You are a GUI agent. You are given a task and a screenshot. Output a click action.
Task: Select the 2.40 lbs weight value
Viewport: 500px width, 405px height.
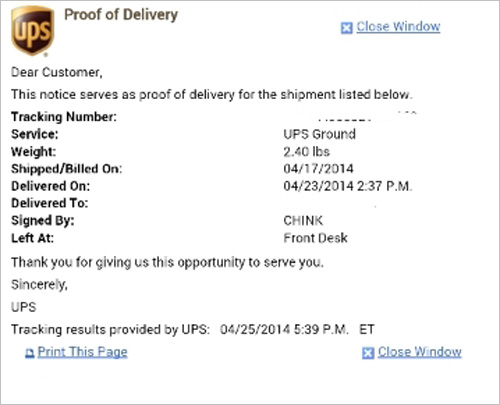pyautogui.click(x=306, y=152)
